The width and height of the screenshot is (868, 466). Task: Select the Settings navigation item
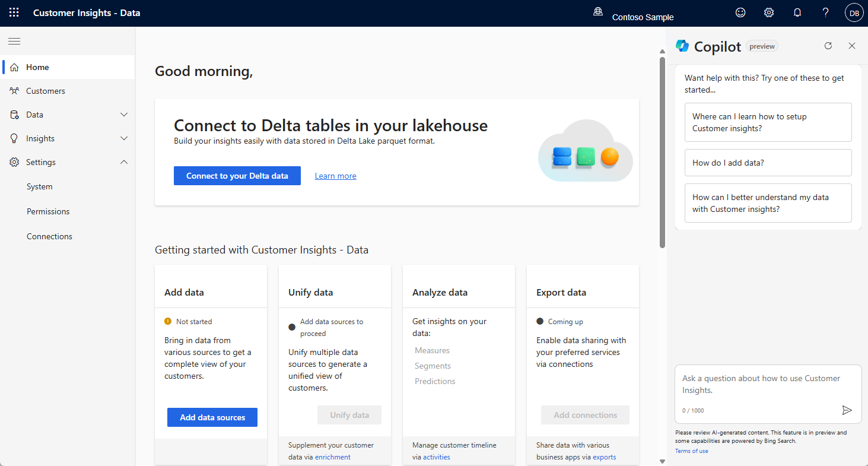pyautogui.click(x=69, y=162)
